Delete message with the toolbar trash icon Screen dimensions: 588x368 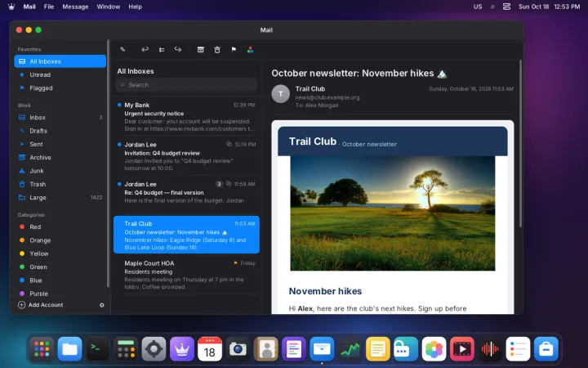[x=217, y=50]
